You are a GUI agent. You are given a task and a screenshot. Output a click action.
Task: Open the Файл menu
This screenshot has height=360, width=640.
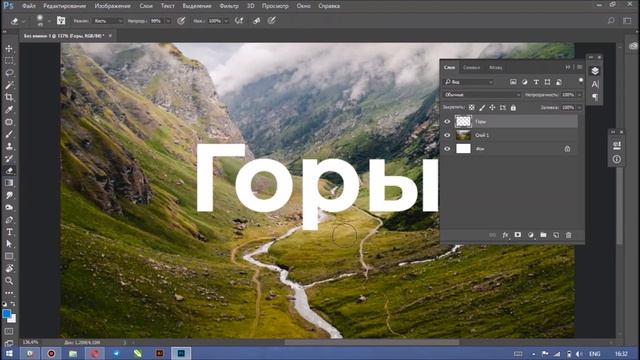29,6
